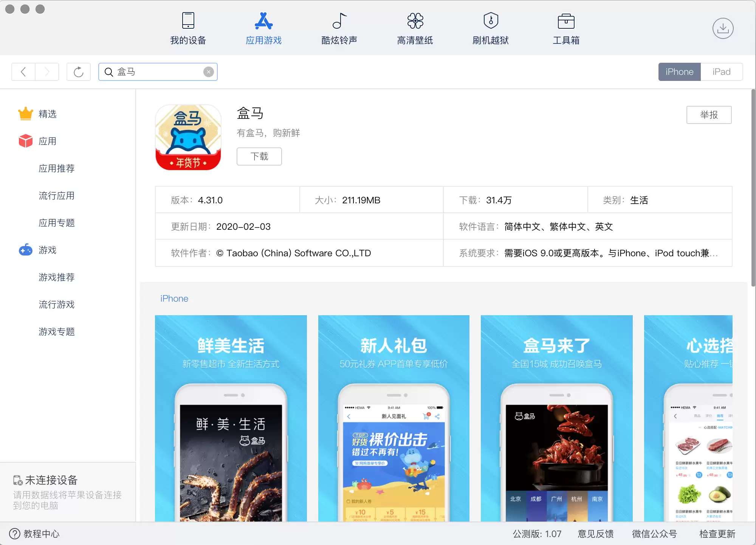Click the 未连接设备 status text
This screenshot has width=756, height=545.
[x=51, y=480]
